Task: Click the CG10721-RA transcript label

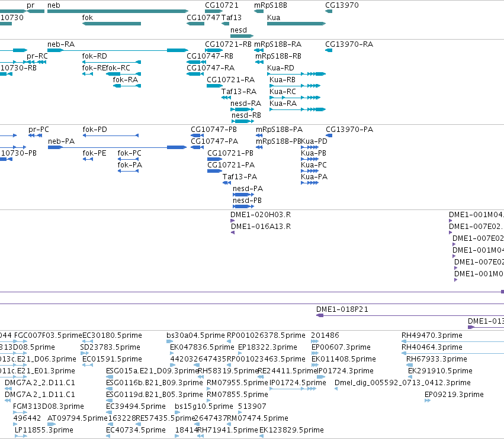Action: (x=231, y=80)
